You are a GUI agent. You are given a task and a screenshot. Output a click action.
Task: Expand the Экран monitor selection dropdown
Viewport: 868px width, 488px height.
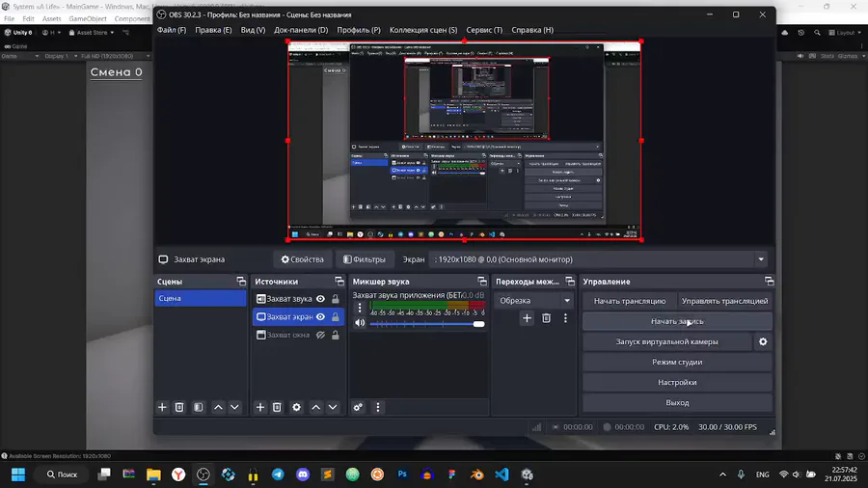761,259
